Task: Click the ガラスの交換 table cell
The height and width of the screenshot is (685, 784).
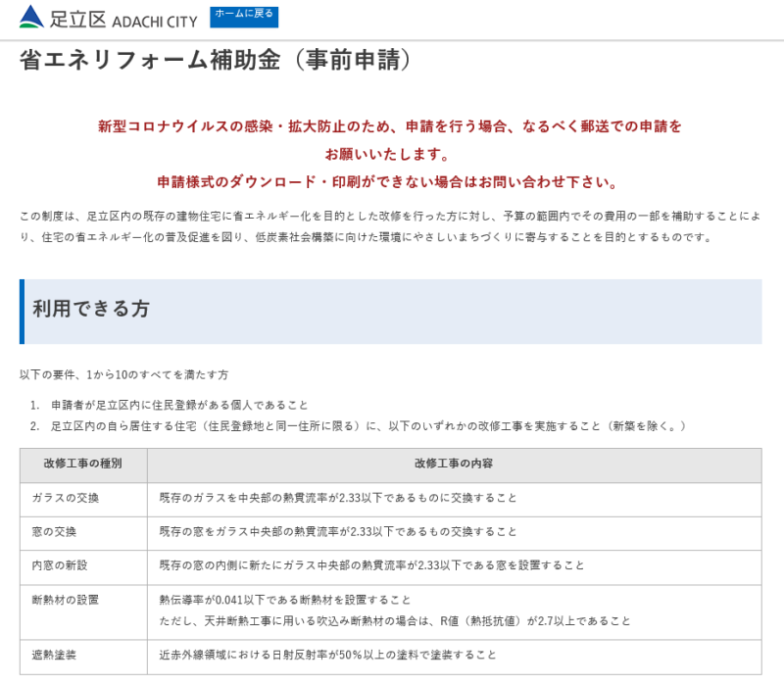Action: pyautogui.click(x=83, y=500)
